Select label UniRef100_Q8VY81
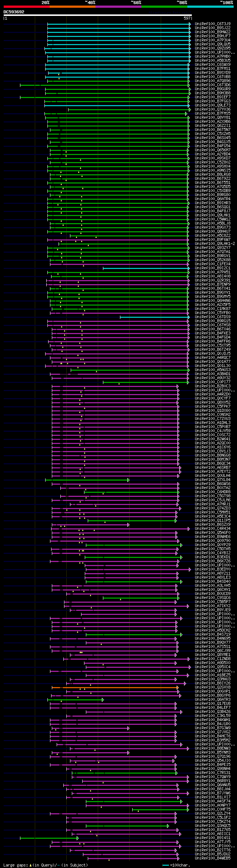 coord(213,117)
